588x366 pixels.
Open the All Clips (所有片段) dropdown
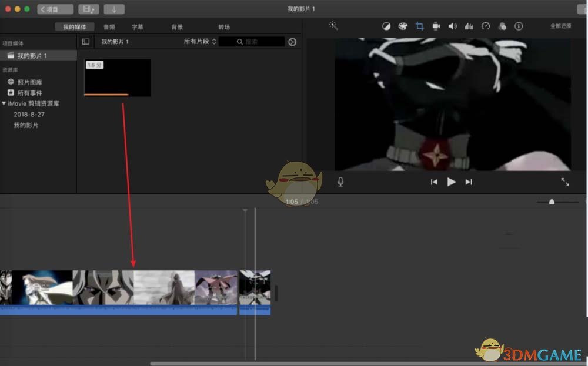[x=200, y=42]
